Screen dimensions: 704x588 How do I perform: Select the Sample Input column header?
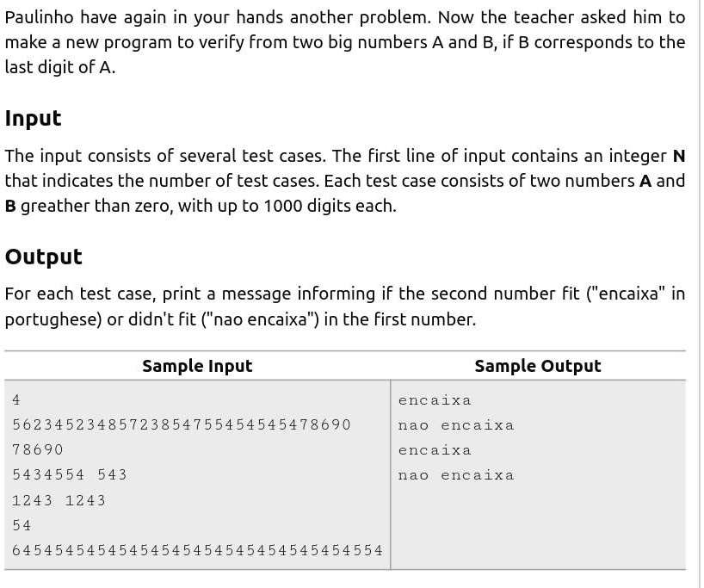point(197,366)
